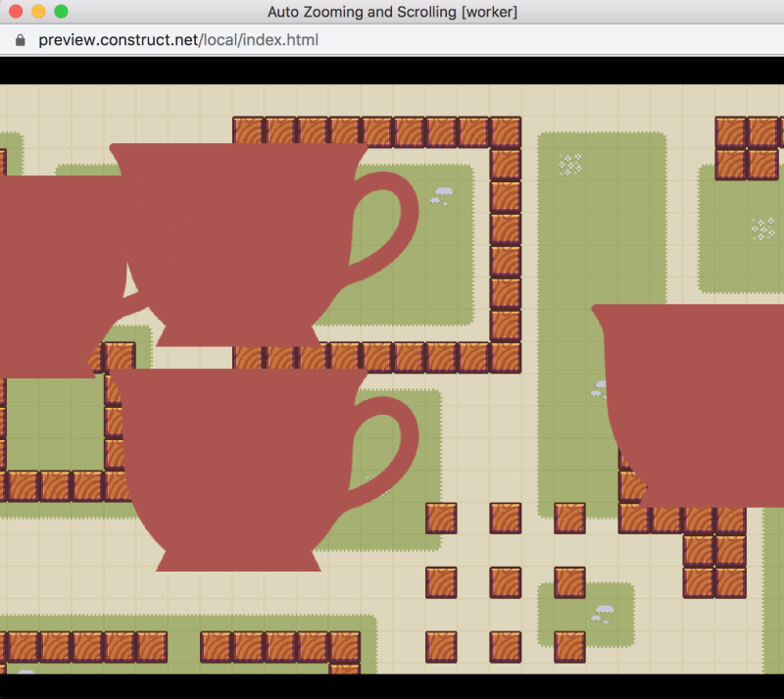Minimize the window with the yellow button
The image size is (784, 699).
[38, 11]
